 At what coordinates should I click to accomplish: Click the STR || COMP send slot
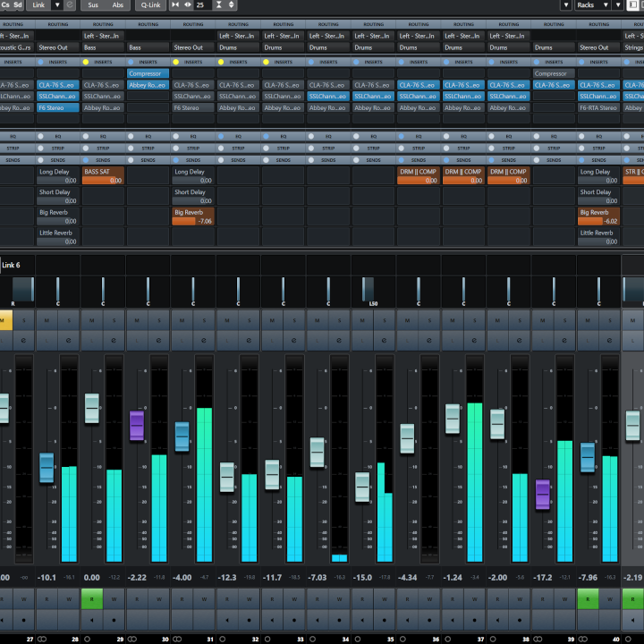pos(632,175)
